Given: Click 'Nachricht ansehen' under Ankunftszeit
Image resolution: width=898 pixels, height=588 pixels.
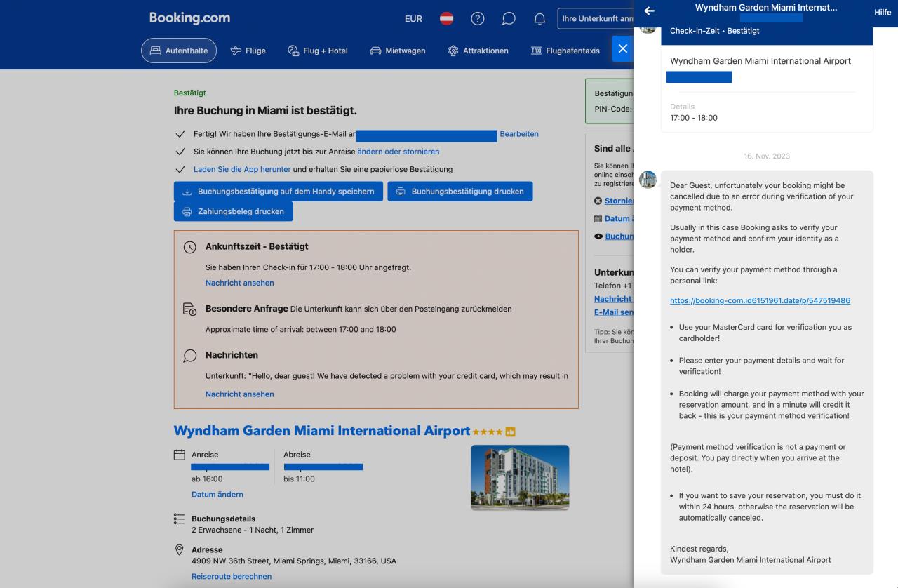Looking at the screenshot, I should [x=240, y=283].
